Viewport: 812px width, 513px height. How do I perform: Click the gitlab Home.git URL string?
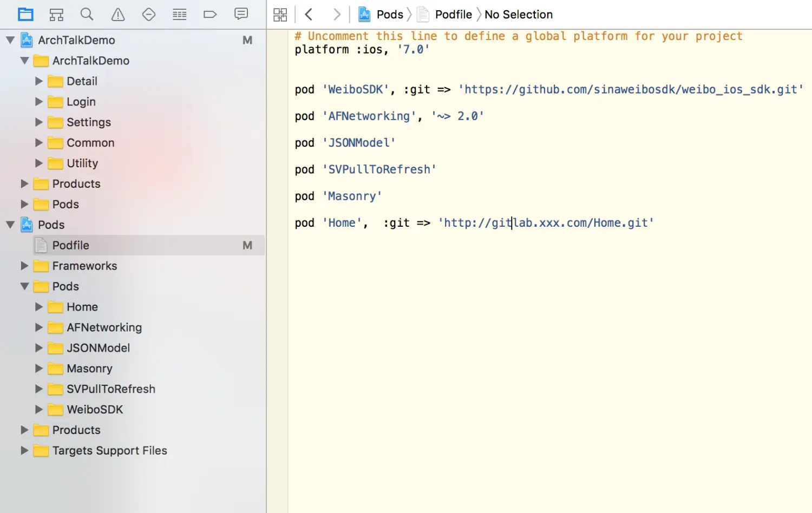[x=546, y=223]
